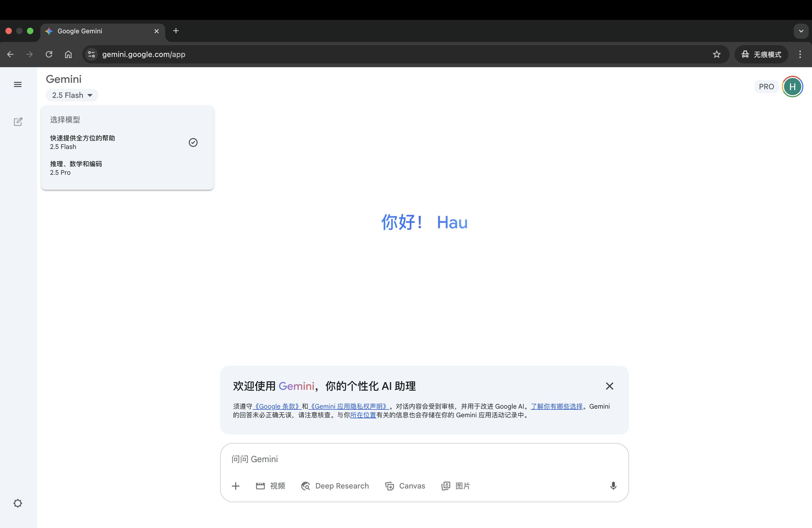View site information icon in address bar
The height and width of the screenshot is (528, 812).
coord(91,54)
